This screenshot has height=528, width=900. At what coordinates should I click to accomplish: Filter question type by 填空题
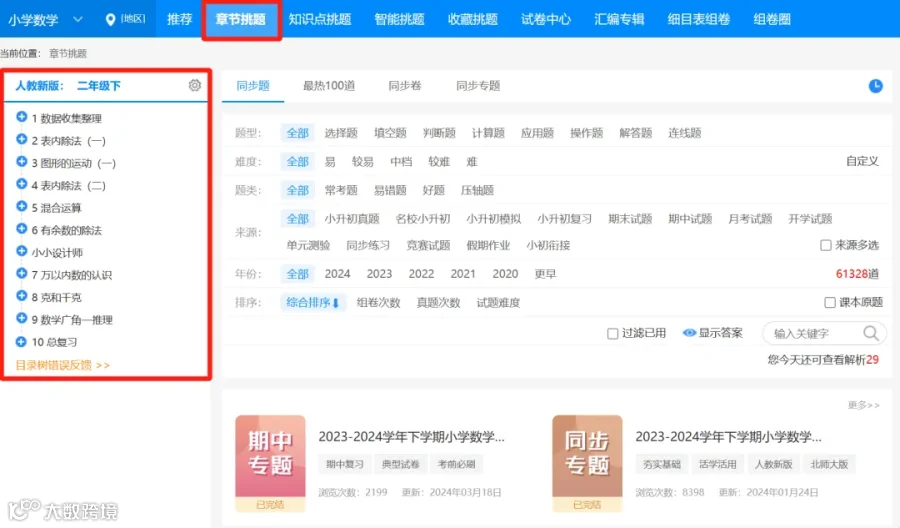pos(390,133)
